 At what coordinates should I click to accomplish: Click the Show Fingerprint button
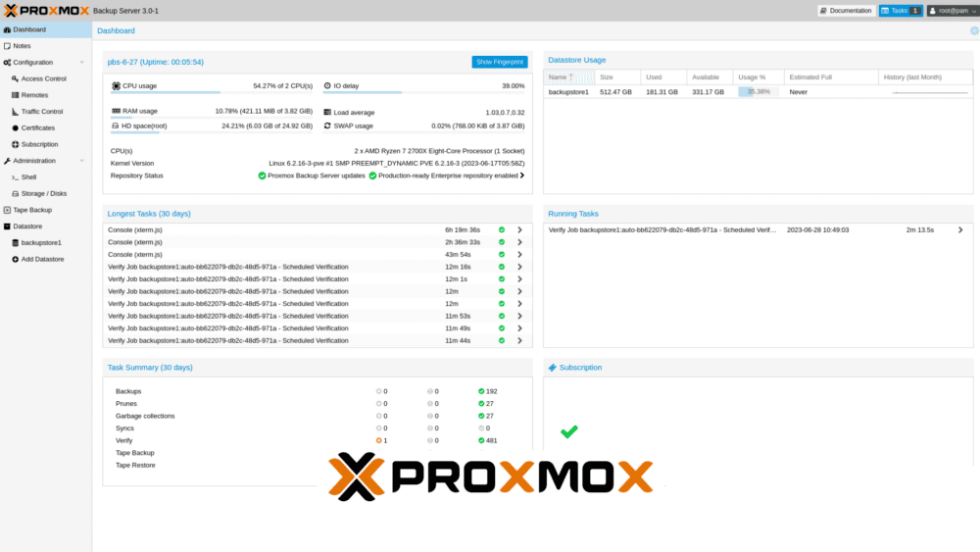pos(500,62)
